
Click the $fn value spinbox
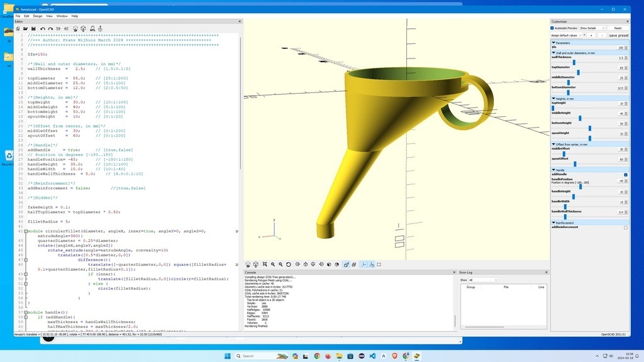[623, 48]
